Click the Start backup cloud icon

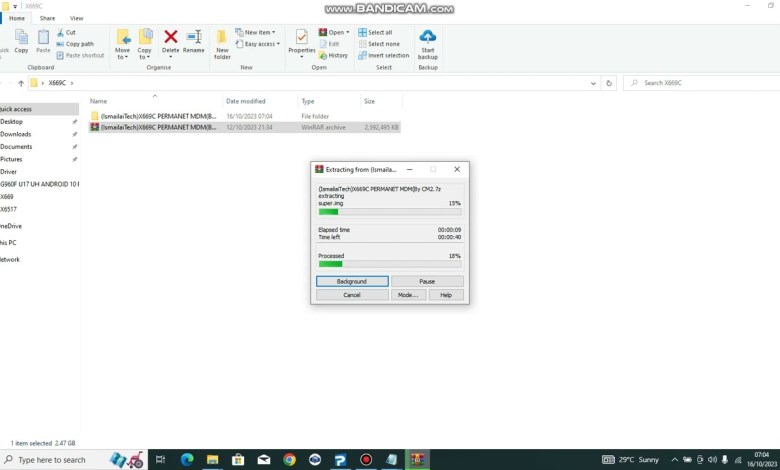(x=428, y=40)
